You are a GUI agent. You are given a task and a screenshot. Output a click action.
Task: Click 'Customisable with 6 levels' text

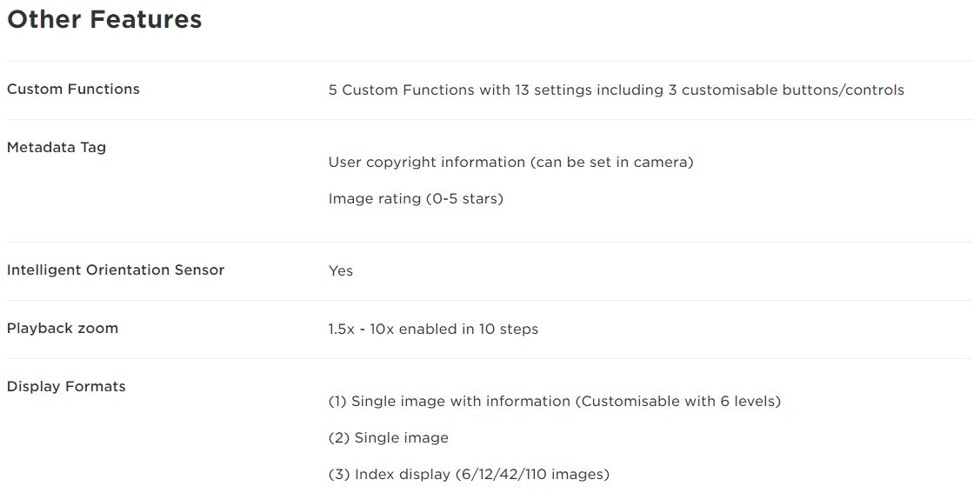[677, 401]
